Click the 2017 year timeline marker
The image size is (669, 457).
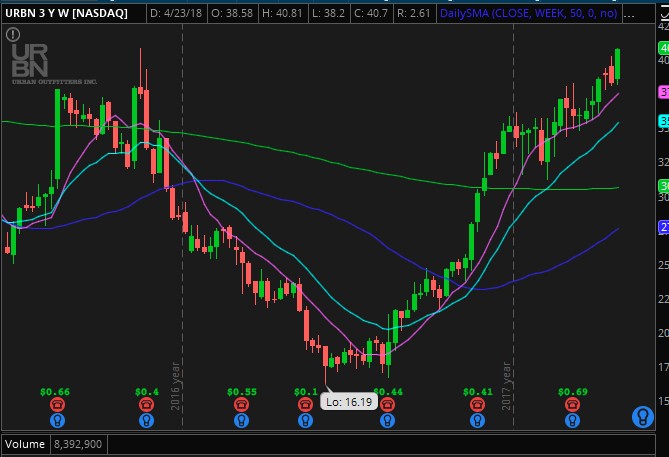click(506, 386)
